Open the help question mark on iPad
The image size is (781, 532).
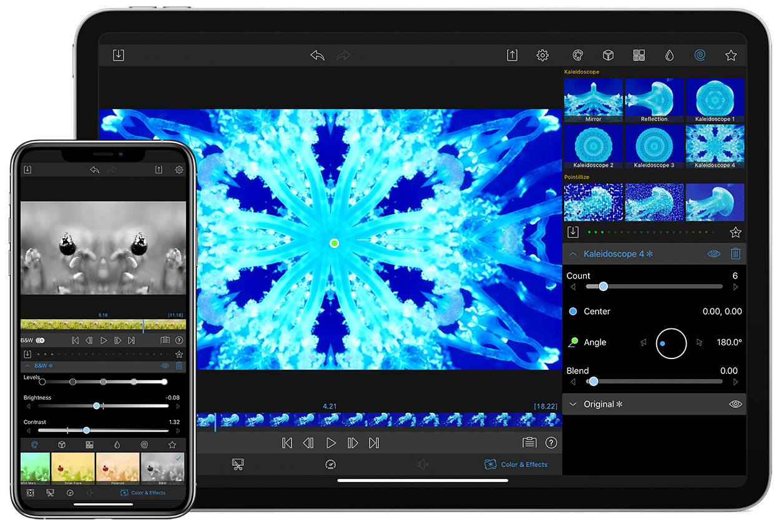tap(551, 442)
